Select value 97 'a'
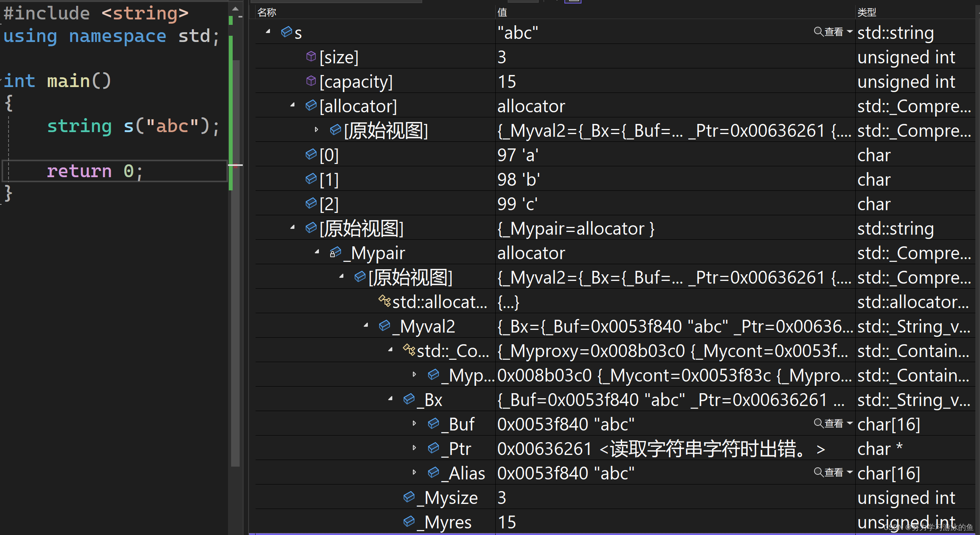 (x=518, y=155)
